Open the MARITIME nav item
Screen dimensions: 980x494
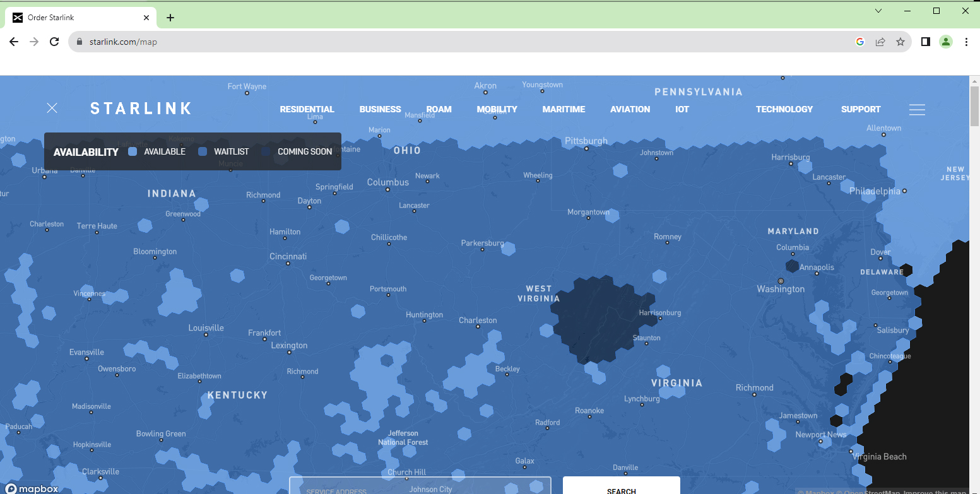point(564,109)
